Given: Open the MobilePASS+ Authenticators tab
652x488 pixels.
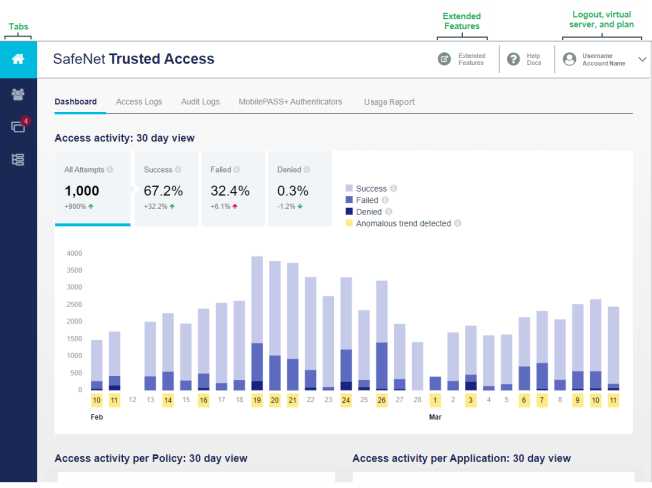Looking at the screenshot, I should (290, 102).
